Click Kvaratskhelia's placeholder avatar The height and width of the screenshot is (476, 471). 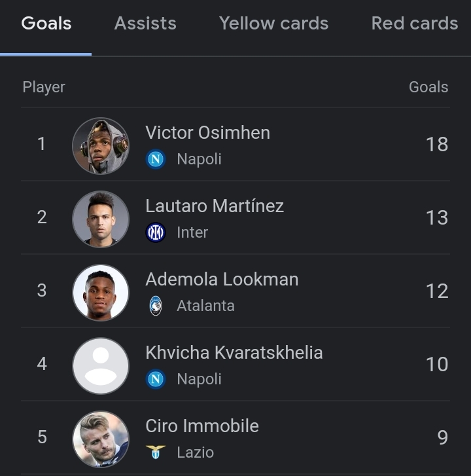[101, 366]
